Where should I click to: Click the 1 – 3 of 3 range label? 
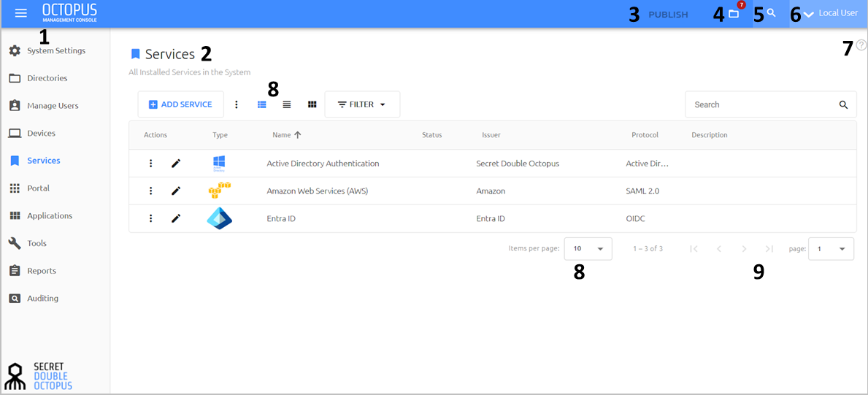click(x=648, y=249)
